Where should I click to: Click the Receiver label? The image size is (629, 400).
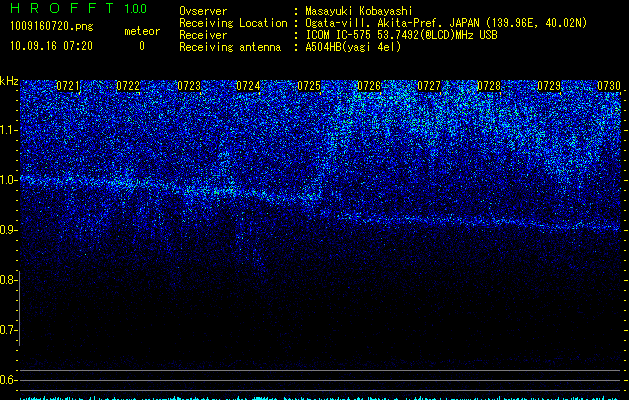tap(203, 35)
